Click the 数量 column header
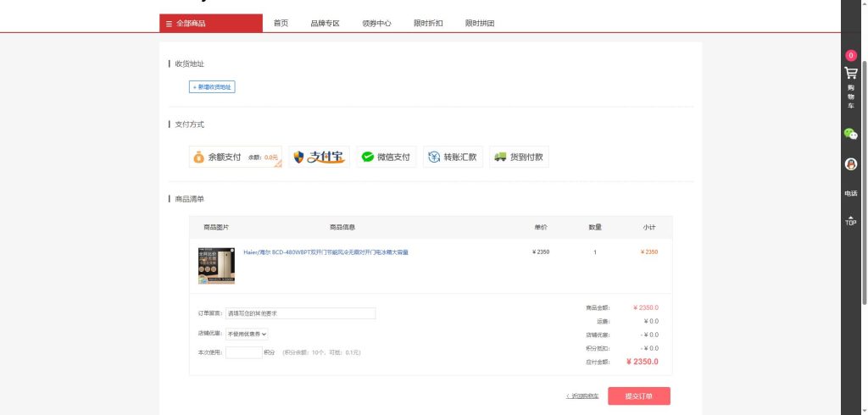Image resolution: width=868 pixels, height=415 pixels. (595, 228)
